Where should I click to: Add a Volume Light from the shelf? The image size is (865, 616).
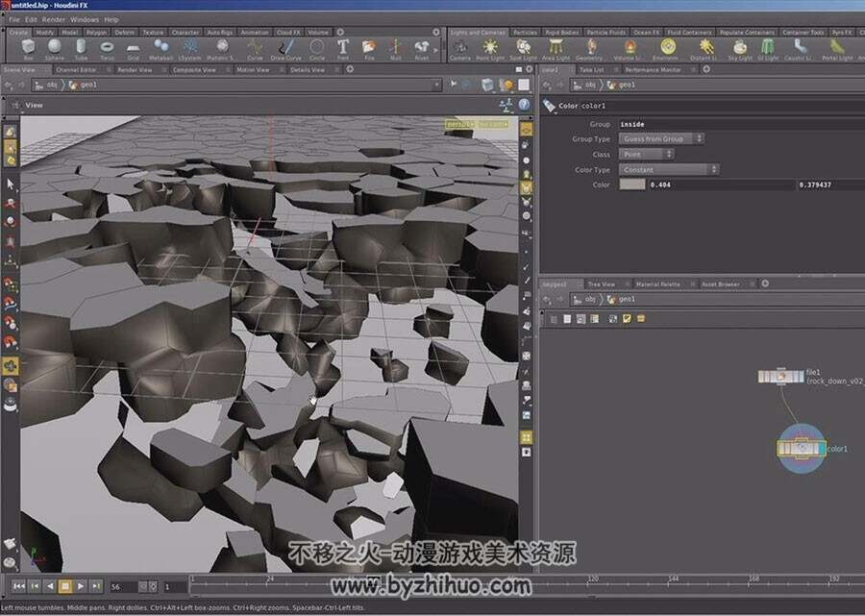coord(630,49)
